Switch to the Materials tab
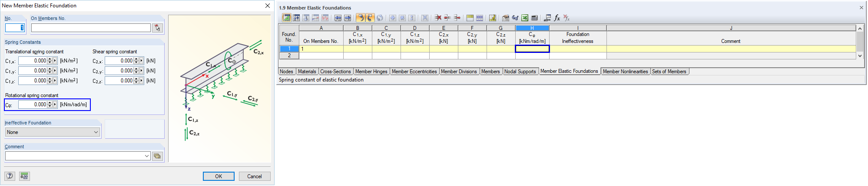 307,72
